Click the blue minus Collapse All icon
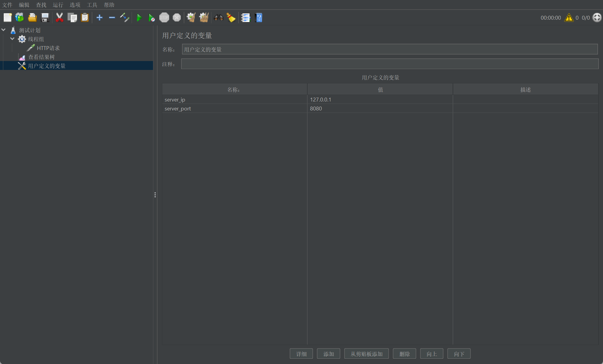603x364 pixels. coord(112,18)
